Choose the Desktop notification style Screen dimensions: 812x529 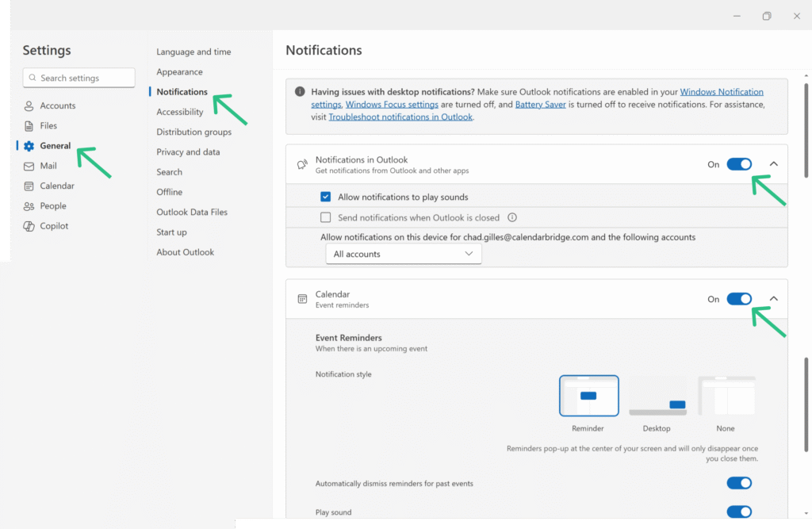657,396
